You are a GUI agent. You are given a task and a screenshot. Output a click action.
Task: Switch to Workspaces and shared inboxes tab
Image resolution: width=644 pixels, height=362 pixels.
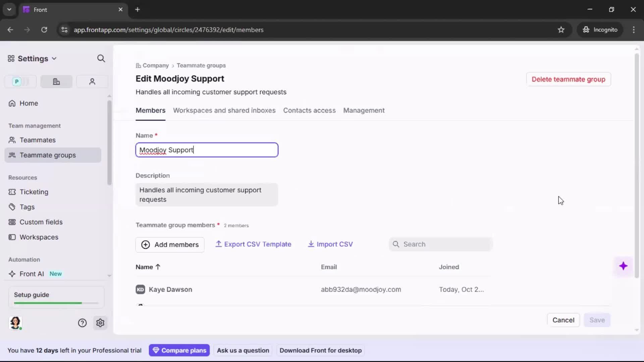point(224,110)
